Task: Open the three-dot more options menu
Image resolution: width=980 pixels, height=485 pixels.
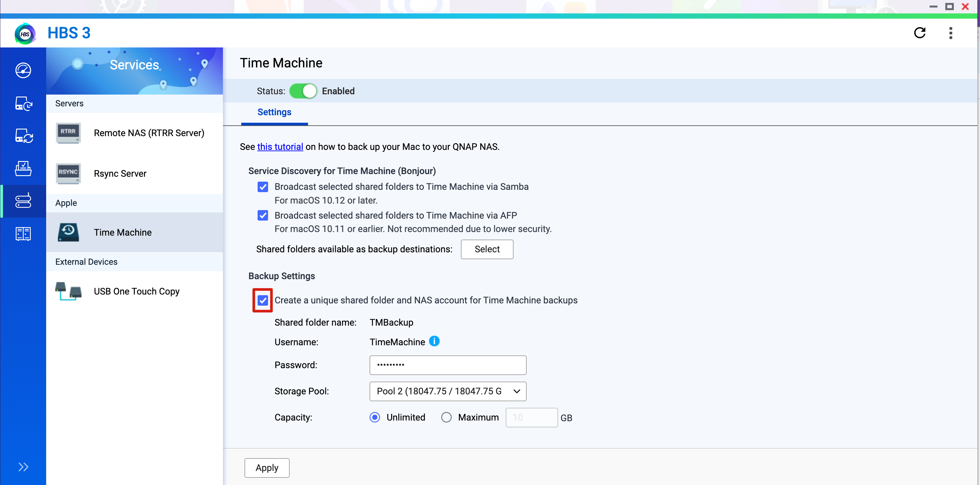Action: (951, 33)
